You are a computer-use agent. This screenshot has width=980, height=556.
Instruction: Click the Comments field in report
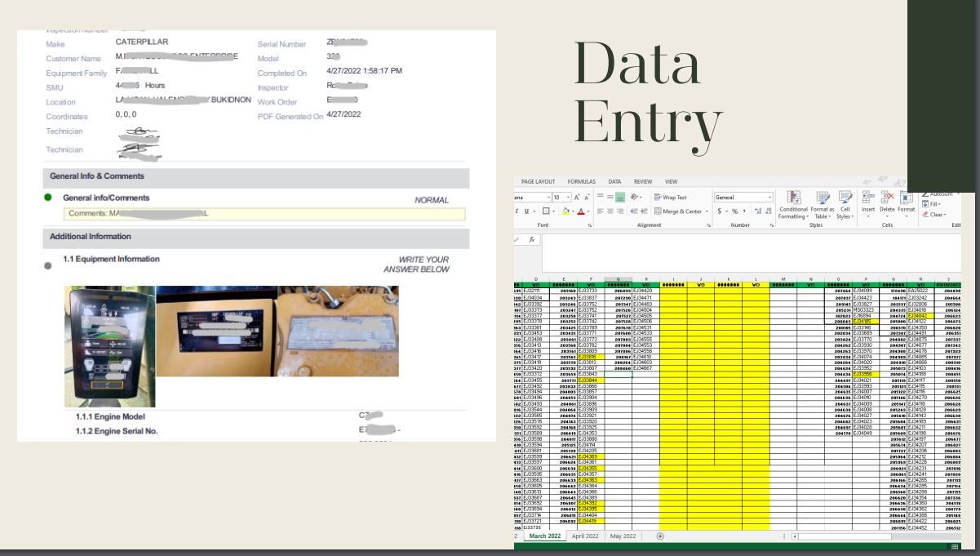265,213
